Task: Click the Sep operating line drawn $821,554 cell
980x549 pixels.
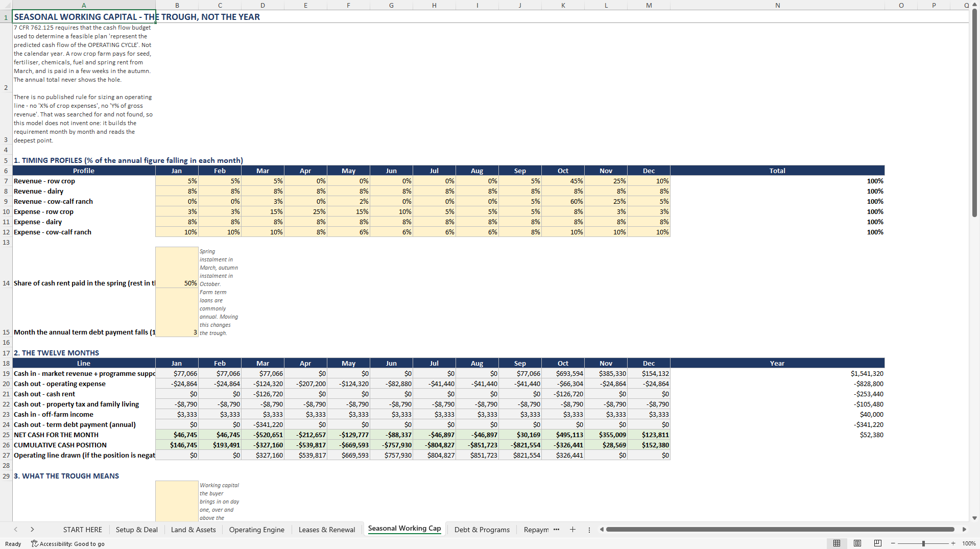Action: [x=520, y=455]
